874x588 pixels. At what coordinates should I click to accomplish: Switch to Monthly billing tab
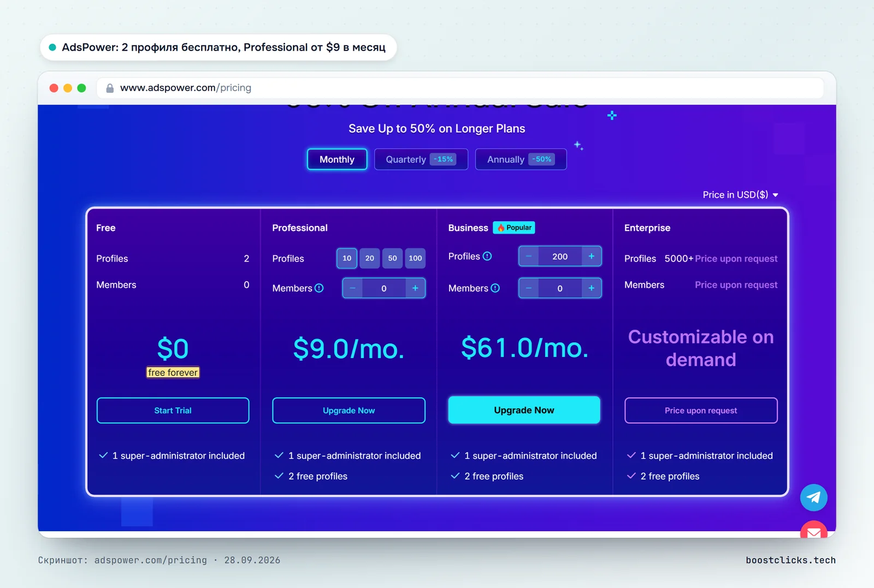pos(337,159)
